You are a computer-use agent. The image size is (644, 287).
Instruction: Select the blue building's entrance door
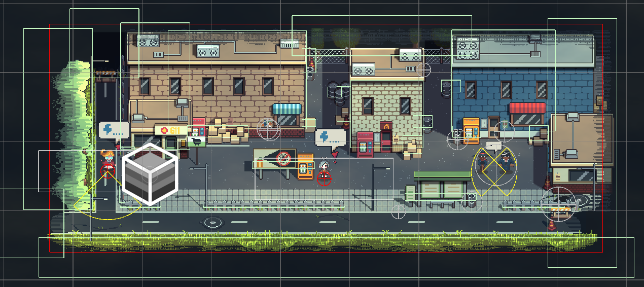(x=493, y=126)
